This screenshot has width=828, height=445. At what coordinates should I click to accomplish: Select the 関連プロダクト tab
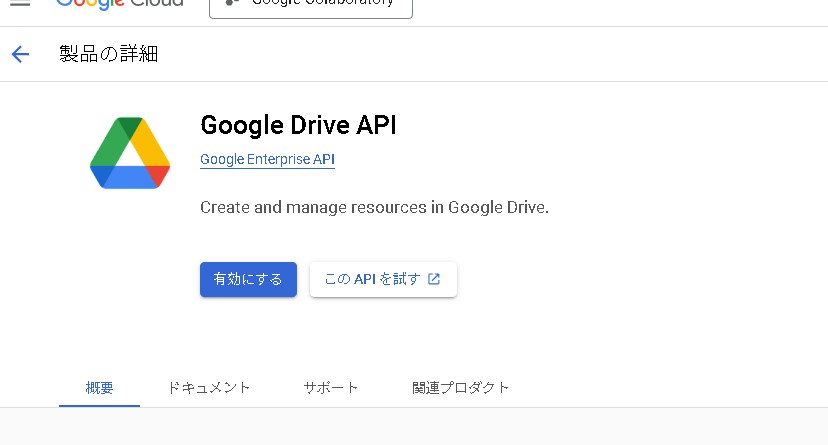tap(460, 388)
